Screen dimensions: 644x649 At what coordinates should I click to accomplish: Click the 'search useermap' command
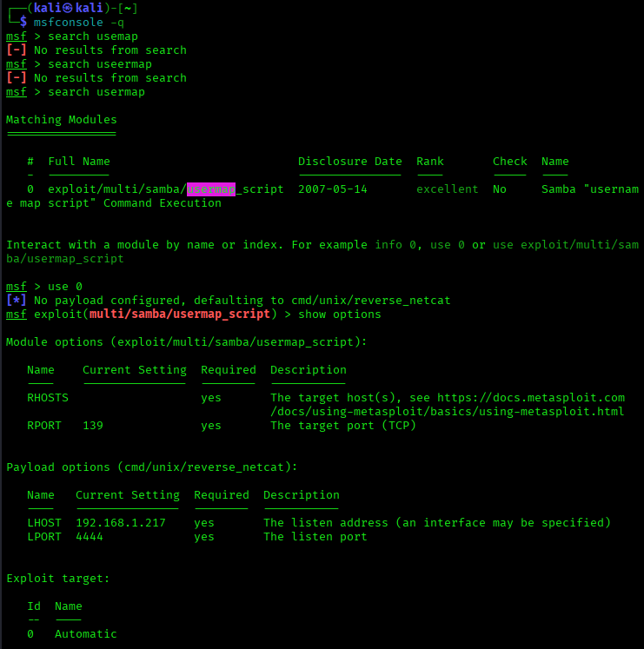coord(100,64)
